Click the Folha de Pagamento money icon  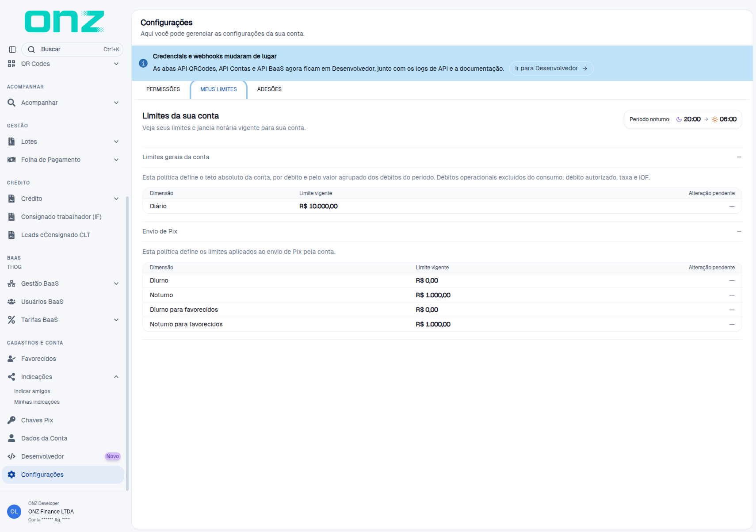[11, 160]
